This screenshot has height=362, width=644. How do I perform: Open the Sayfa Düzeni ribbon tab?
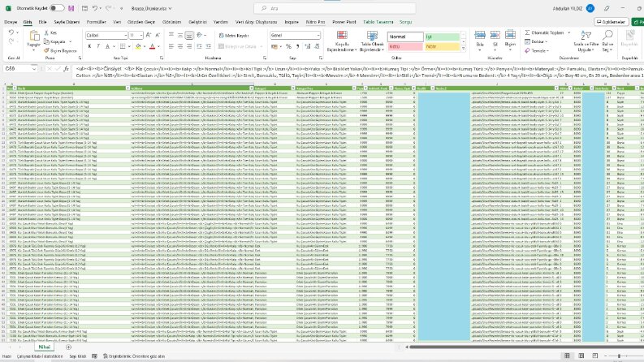(x=67, y=22)
